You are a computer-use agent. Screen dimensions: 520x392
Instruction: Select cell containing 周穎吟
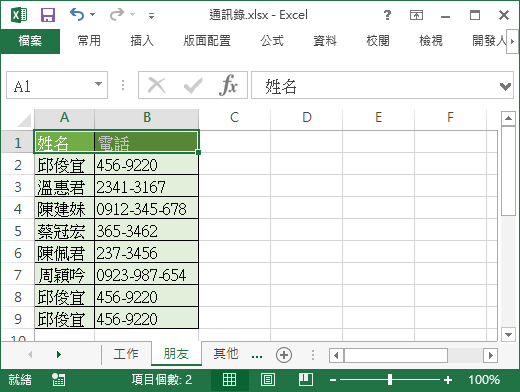[x=64, y=275]
